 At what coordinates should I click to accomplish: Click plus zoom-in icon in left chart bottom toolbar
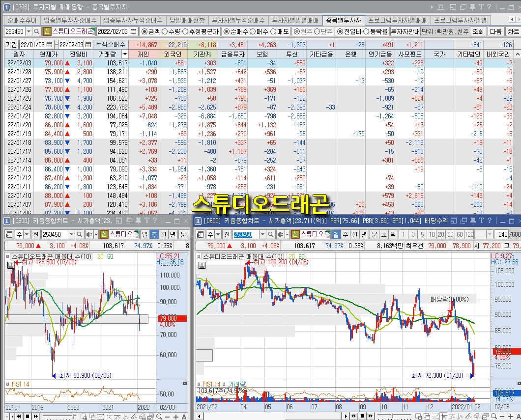point(176,417)
